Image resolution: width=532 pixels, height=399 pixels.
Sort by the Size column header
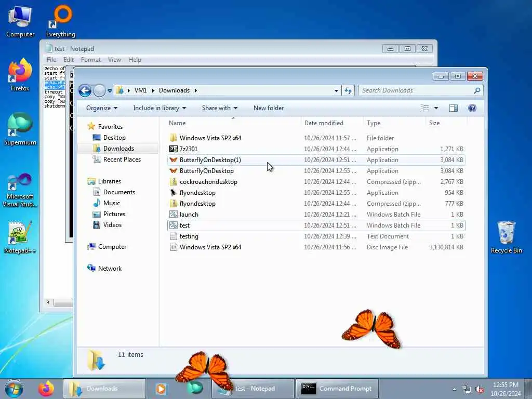[x=446, y=123]
